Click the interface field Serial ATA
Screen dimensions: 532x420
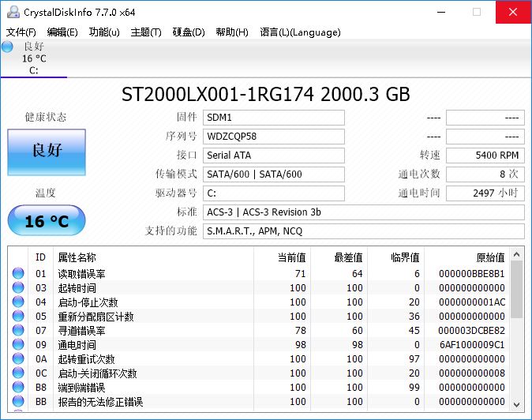pos(274,156)
